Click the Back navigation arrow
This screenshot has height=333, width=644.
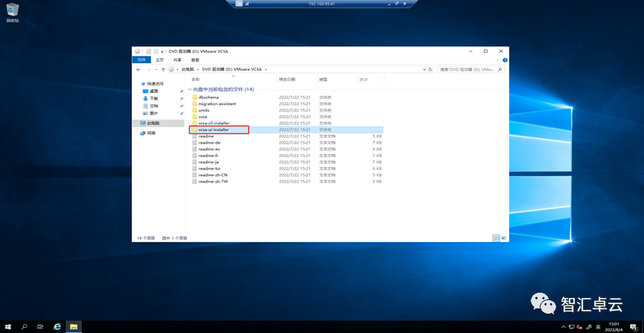[138, 69]
